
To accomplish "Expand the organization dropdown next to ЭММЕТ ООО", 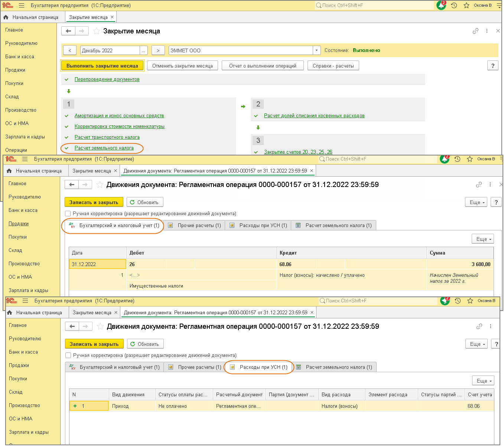I will coord(317,50).
